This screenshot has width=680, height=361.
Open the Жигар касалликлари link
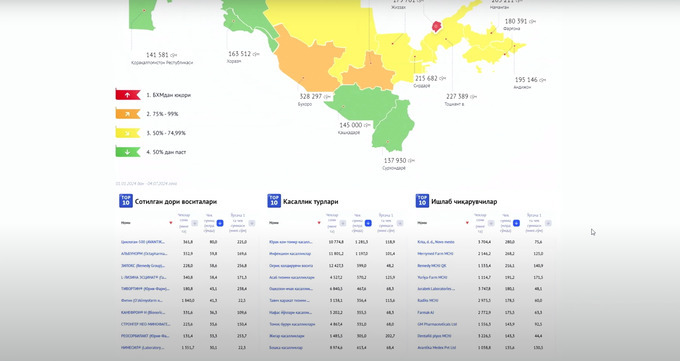[x=287, y=336]
